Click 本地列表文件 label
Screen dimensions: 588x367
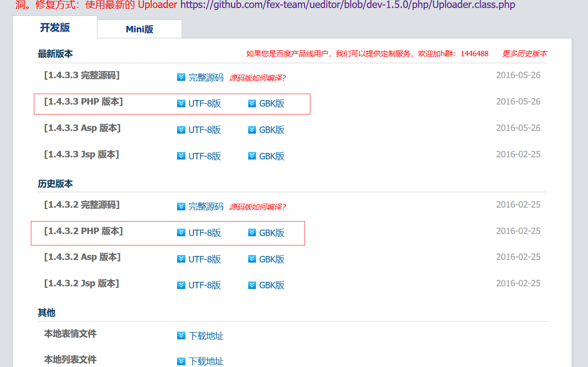tap(70, 360)
